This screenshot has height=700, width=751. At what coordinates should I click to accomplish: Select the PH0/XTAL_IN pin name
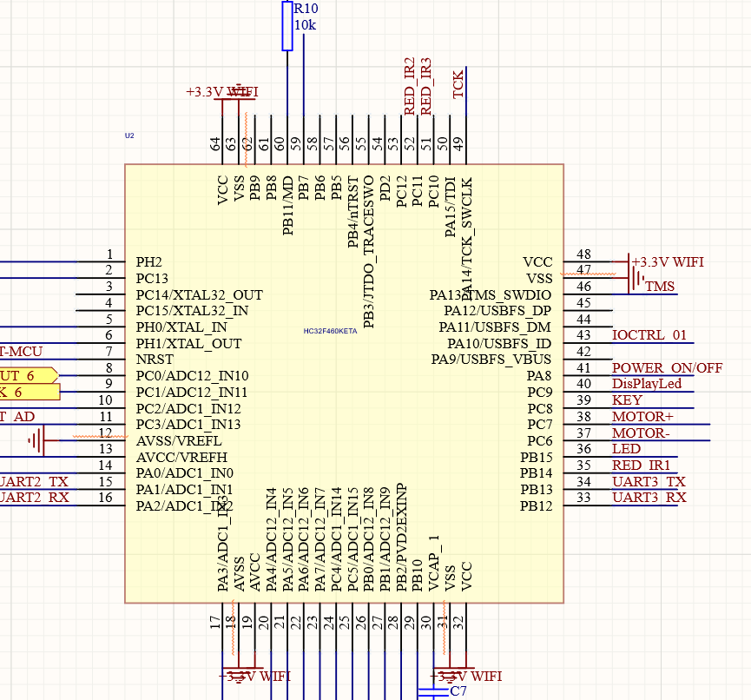click(x=181, y=327)
